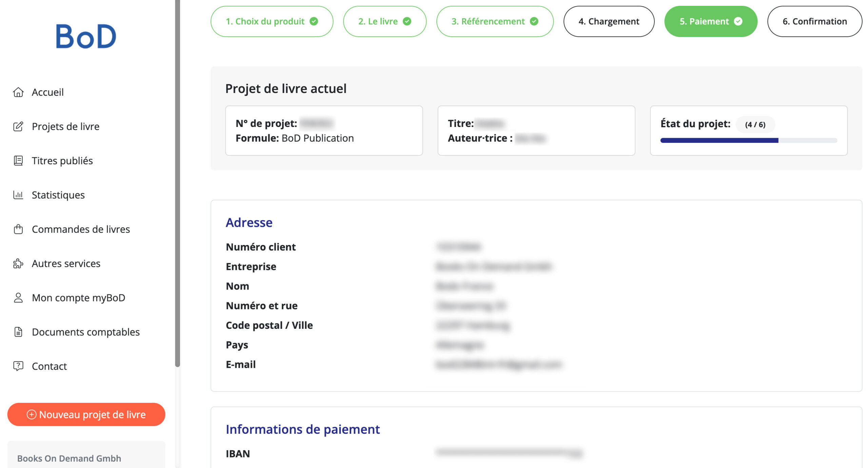The height and width of the screenshot is (468, 868).
Task: Open Mon compte myBoD
Action: (79, 298)
